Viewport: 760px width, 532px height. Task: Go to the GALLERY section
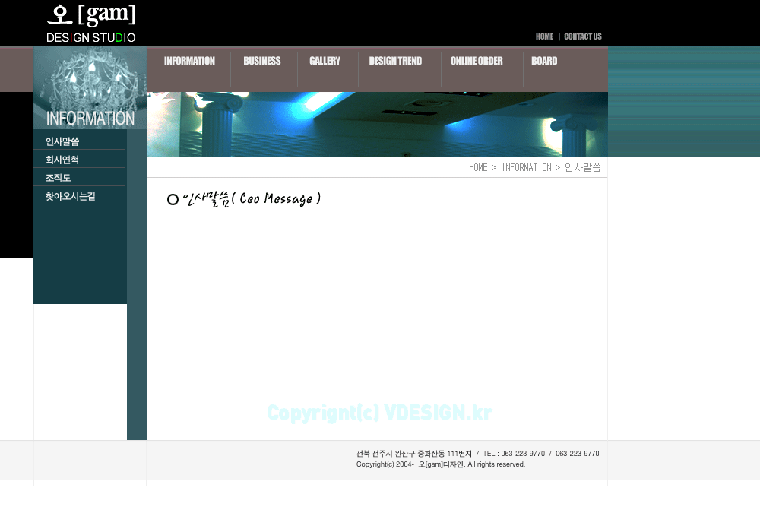click(x=325, y=61)
